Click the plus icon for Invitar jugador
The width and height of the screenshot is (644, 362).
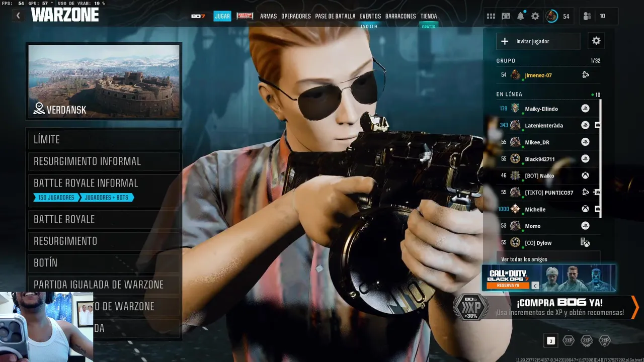(x=505, y=41)
